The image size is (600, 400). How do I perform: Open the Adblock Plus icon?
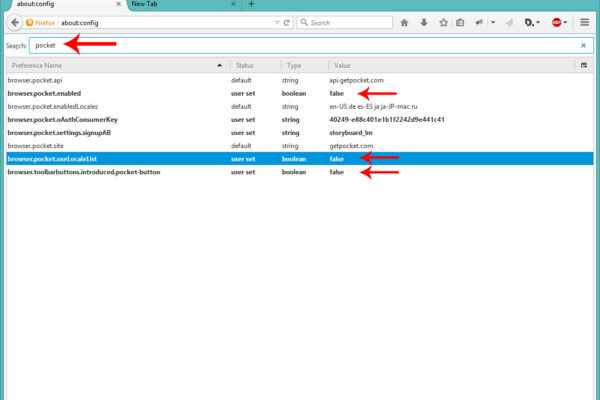click(x=556, y=23)
